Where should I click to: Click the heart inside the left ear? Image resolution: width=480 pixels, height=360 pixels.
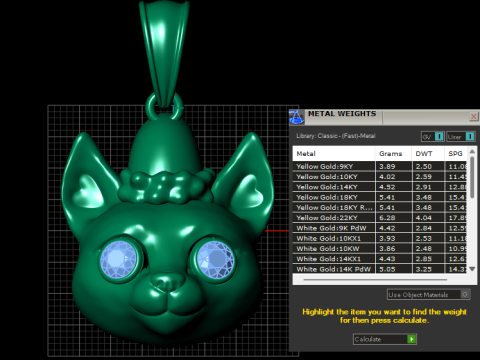coord(88,191)
